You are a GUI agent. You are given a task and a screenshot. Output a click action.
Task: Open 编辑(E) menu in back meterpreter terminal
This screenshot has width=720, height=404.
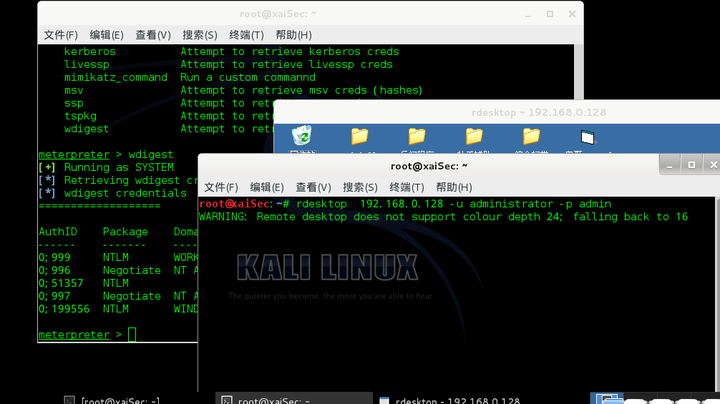coord(107,35)
